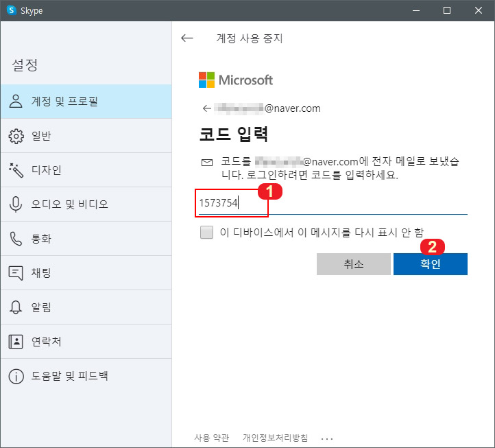495x448 pixels.
Task: Click the Microsoft logo
Action: click(x=236, y=80)
